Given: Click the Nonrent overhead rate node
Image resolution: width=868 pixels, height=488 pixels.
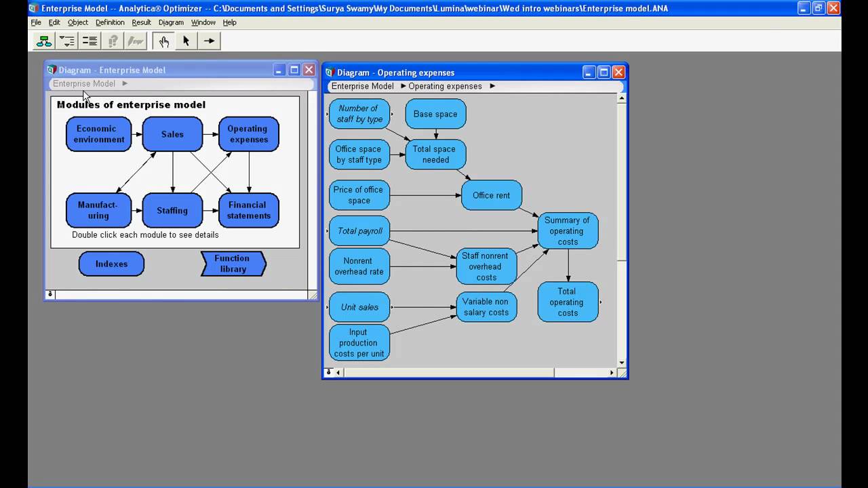Looking at the screenshot, I should click(359, 266).
